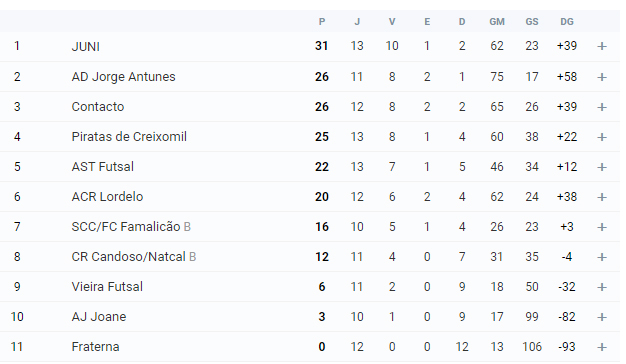The image size is (626, 364).
Task: Expand the JUNI row plus icon
Action: pyautogui.click(x=602, y=46)
